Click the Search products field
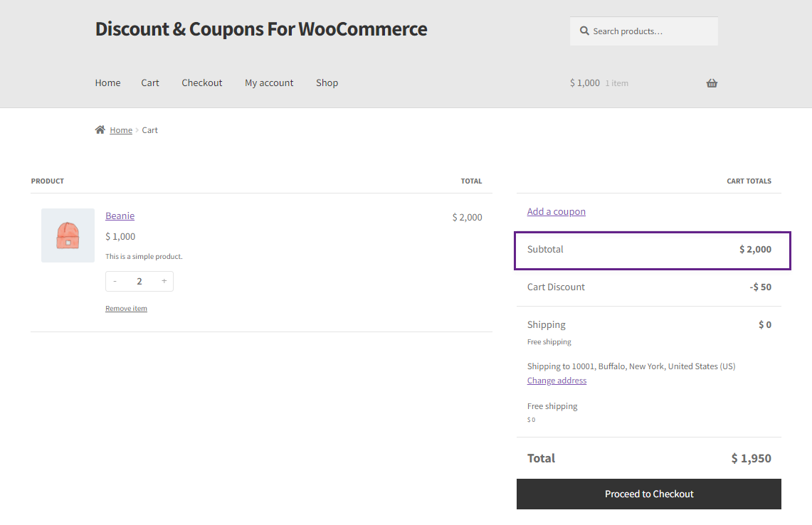This screenshot has height=525, width=812. pos(644,31)
